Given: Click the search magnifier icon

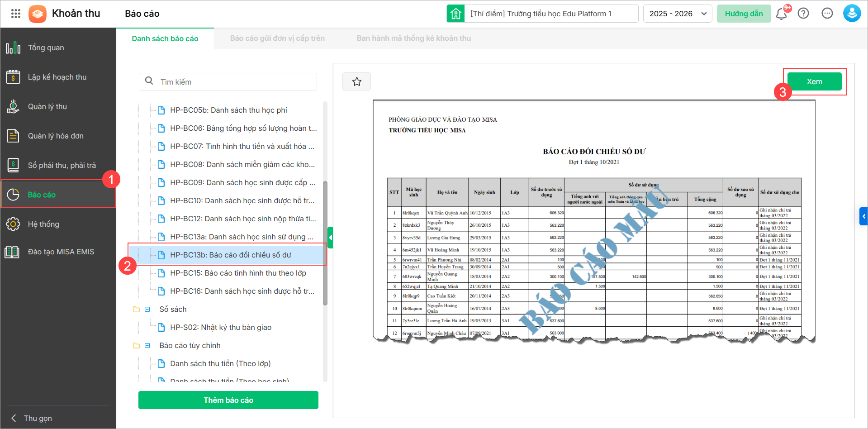Looking at the screenshot, I should (x=149, y=81).
